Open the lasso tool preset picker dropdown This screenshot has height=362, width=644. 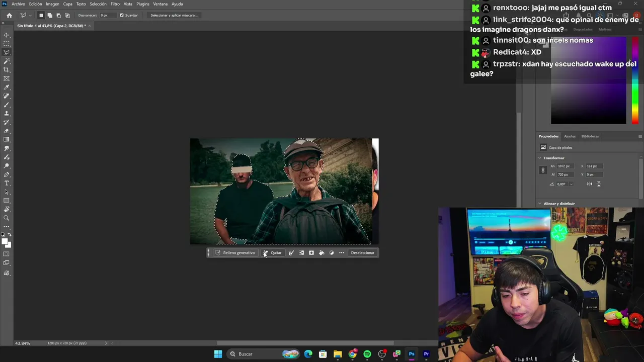(30, 16)
